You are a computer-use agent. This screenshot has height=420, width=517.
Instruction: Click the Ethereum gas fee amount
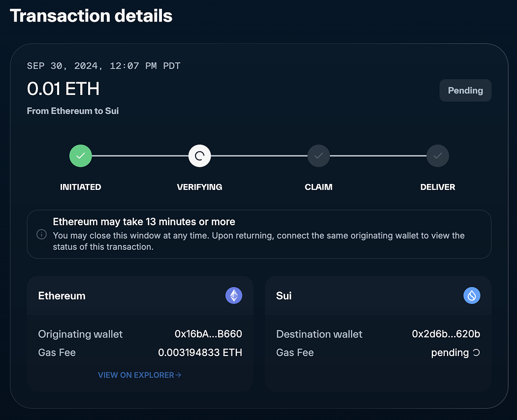pyautogui.click(x=200, y=353)
